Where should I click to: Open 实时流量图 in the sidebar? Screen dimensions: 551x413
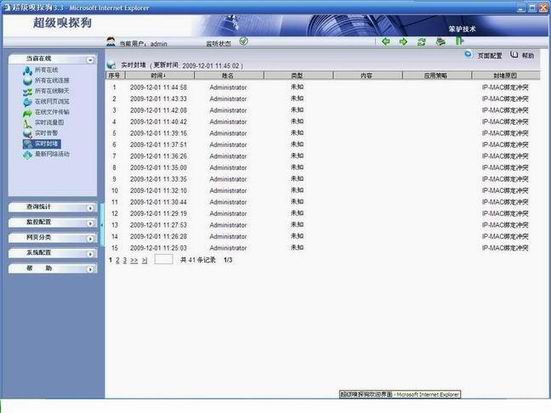click(49, 123)
